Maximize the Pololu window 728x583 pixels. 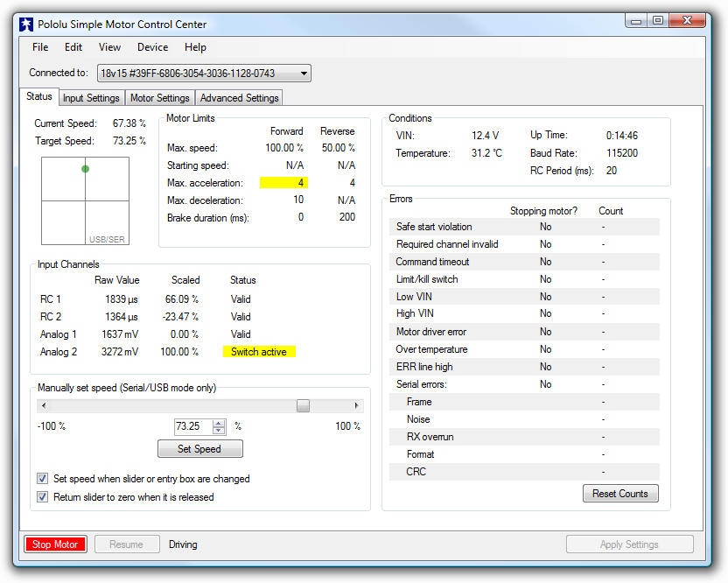[x=658, y=21]
